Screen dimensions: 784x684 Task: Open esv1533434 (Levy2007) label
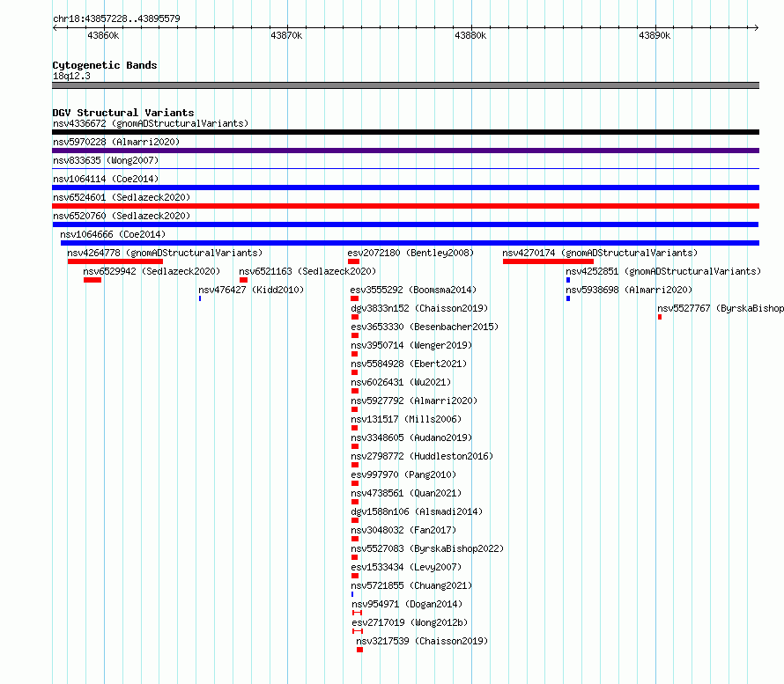coord(406,567)
